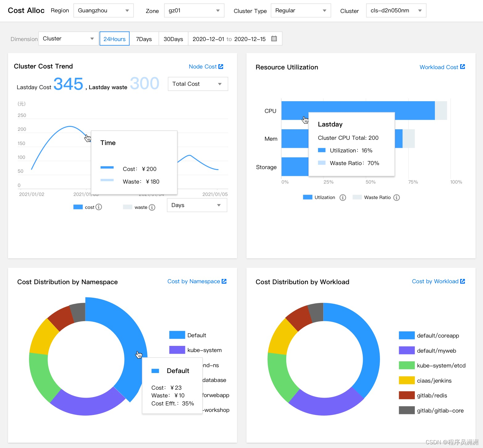Click the Cost by Namespace external icon

(x=224, y=281)
